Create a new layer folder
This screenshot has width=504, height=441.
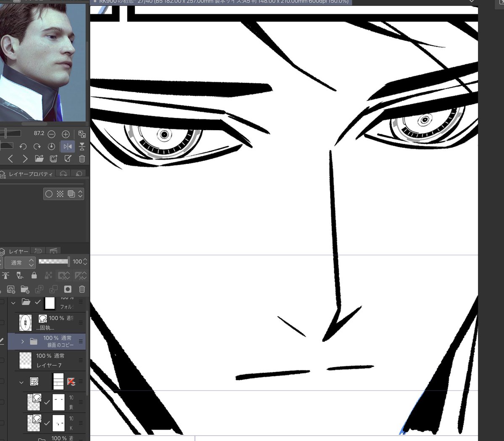(25, 289)
